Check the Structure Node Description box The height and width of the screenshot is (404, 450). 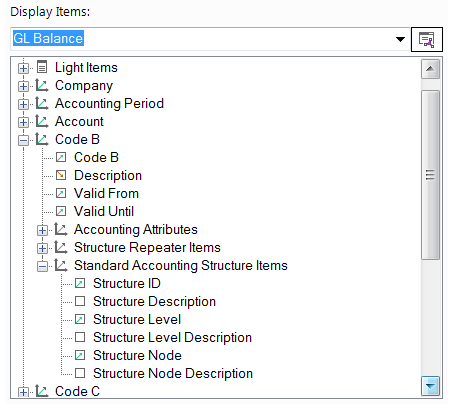(80, 373)
